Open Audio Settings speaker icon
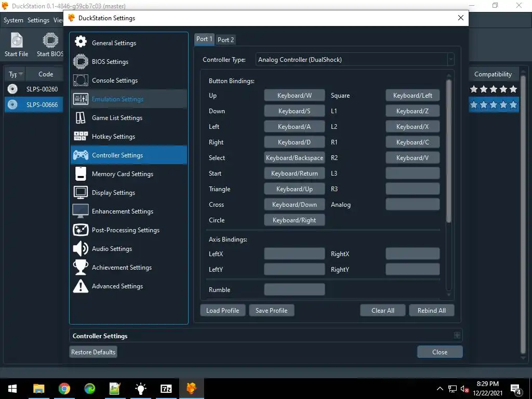 point(81,249)
